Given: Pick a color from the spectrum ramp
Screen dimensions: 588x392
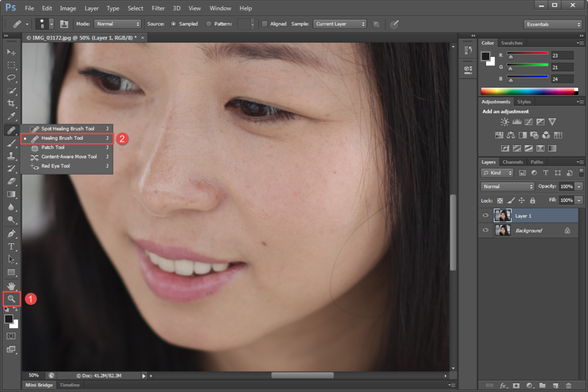Looking at the screenshot, I should [529, 91].
